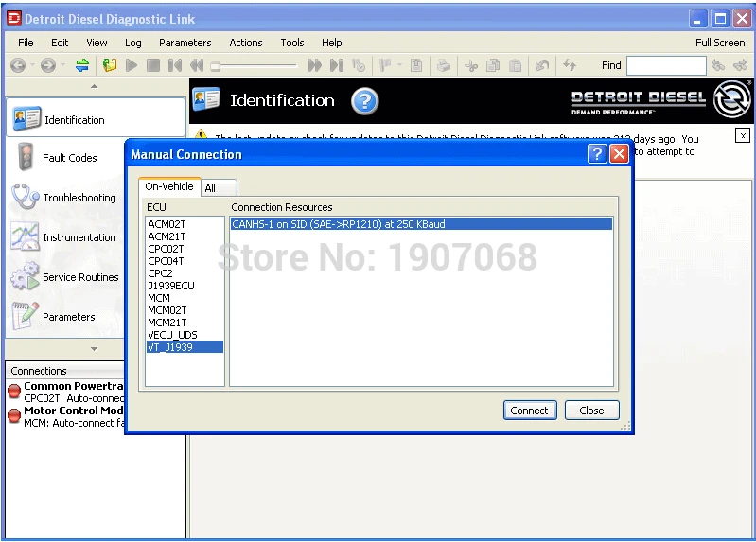Collapse sidebar list with top up arrow
The width and height of the screenshot is (756, 542).
(94, 87)
